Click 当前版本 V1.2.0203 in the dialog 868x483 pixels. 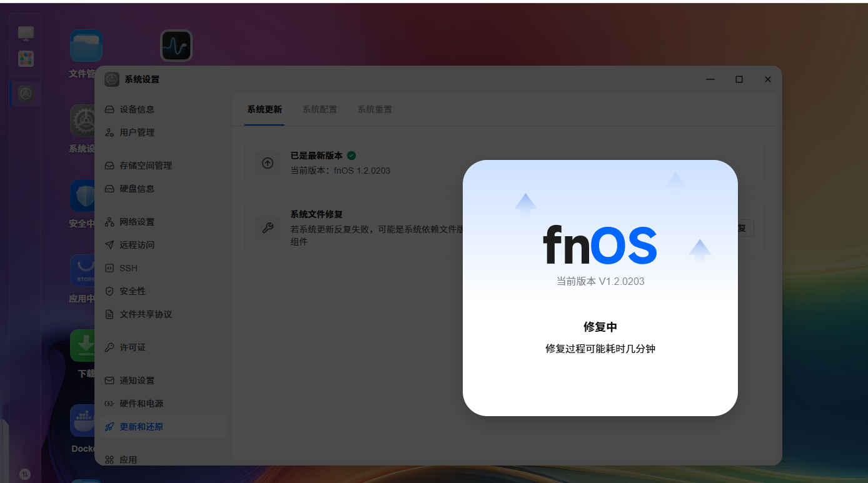click(x=600, y=281)
